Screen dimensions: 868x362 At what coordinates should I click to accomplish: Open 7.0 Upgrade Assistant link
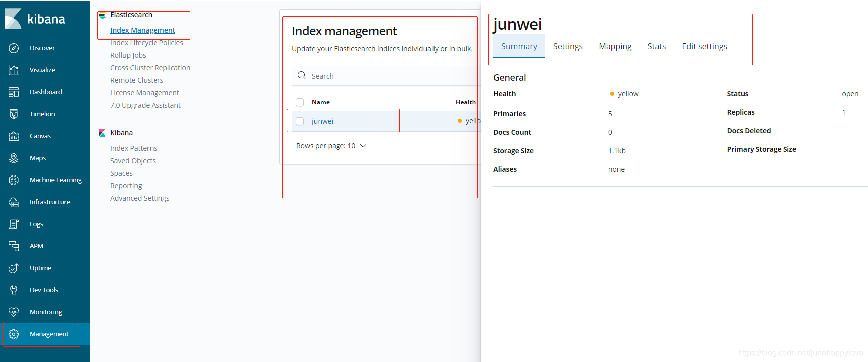click(x=145, y=105)
